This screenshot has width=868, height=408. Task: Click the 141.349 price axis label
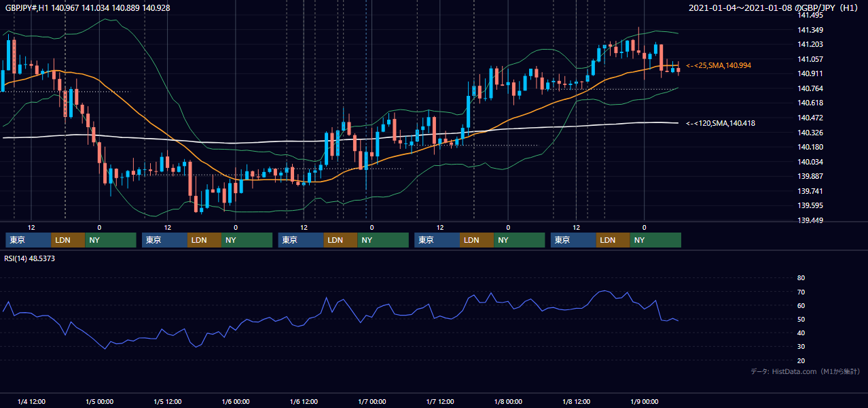[810, 30]
